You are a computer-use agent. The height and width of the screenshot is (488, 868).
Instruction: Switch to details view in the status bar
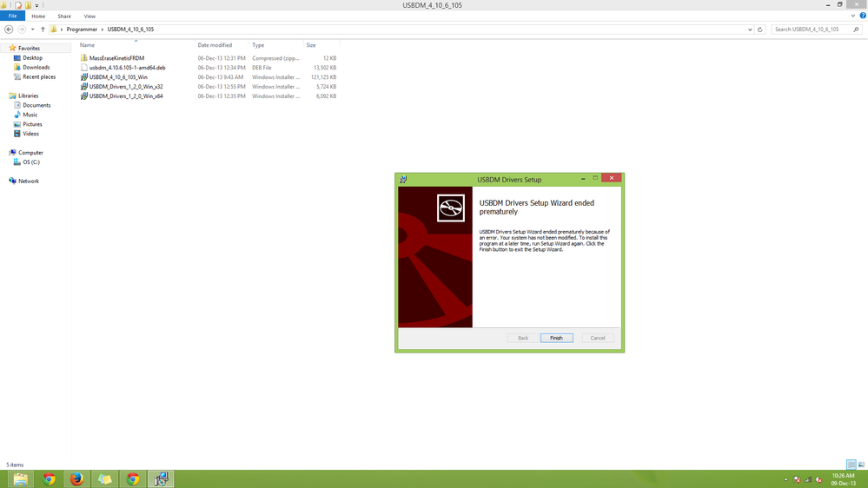[851, 465]
